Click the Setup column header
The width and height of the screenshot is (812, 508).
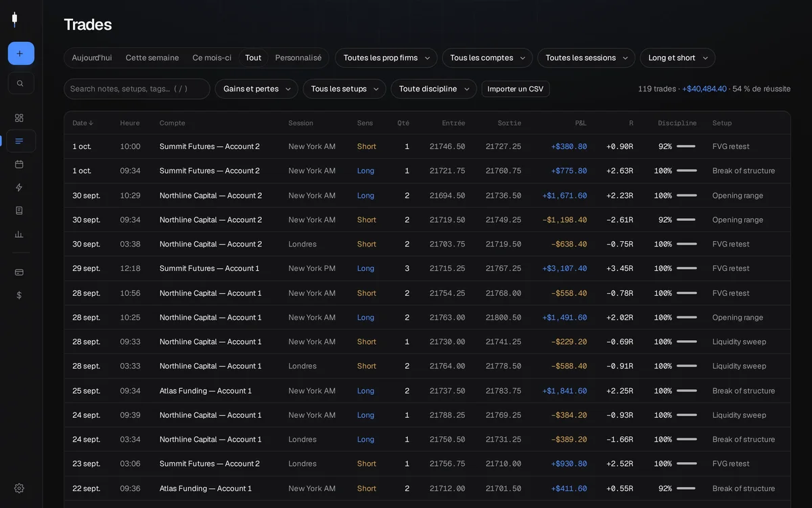pos(722,123)
